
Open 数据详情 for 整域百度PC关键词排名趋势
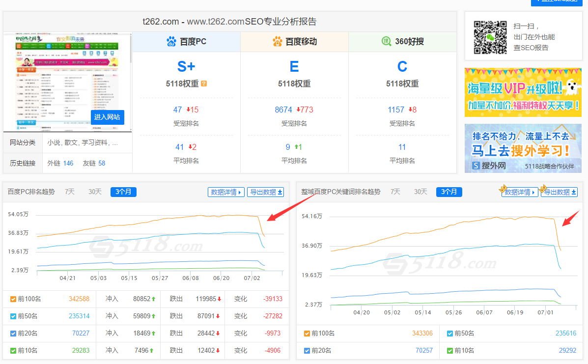[520, 192]
